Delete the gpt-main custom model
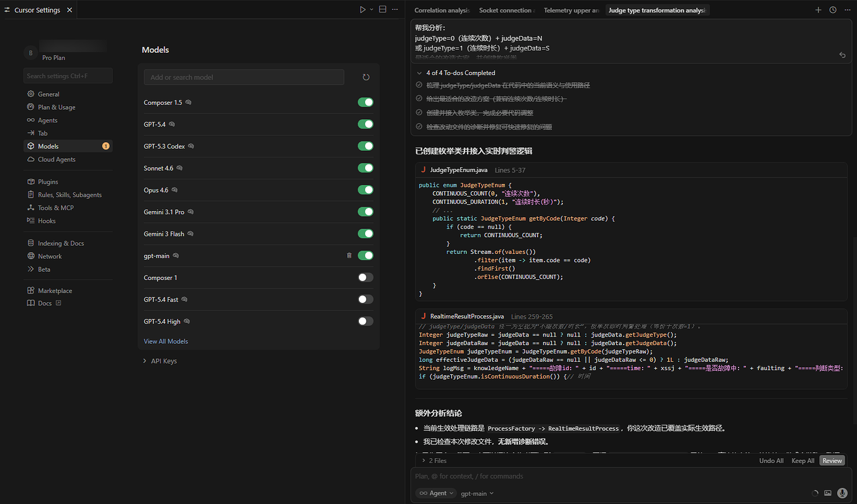Viewport: 857px width, 504px height. point(349,255)
